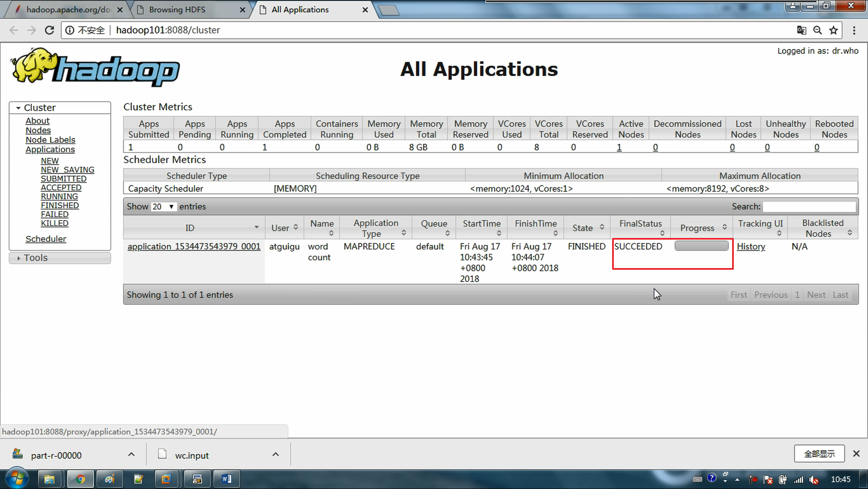
Task: Click the History tracking UI link
Action: pos(750,247)
